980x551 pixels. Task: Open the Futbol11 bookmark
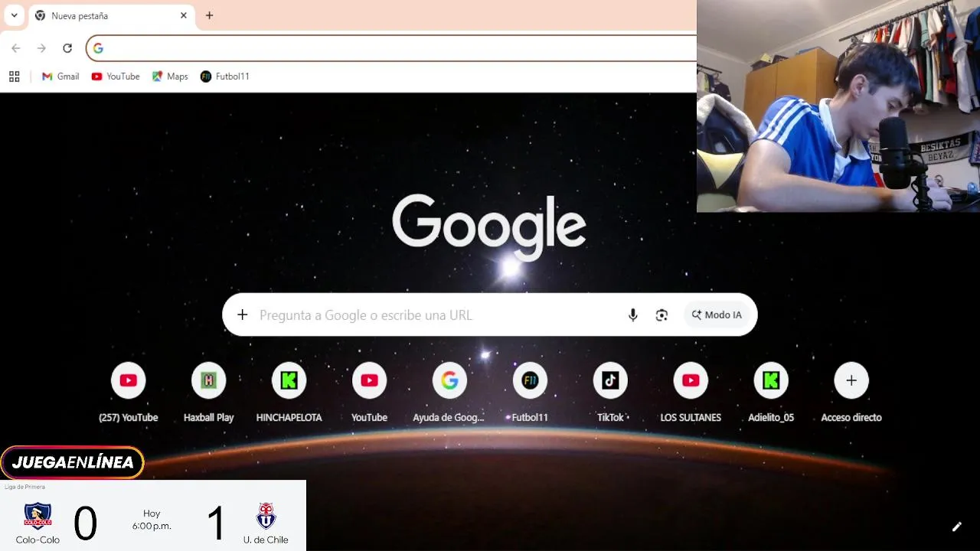click(225, 77)
